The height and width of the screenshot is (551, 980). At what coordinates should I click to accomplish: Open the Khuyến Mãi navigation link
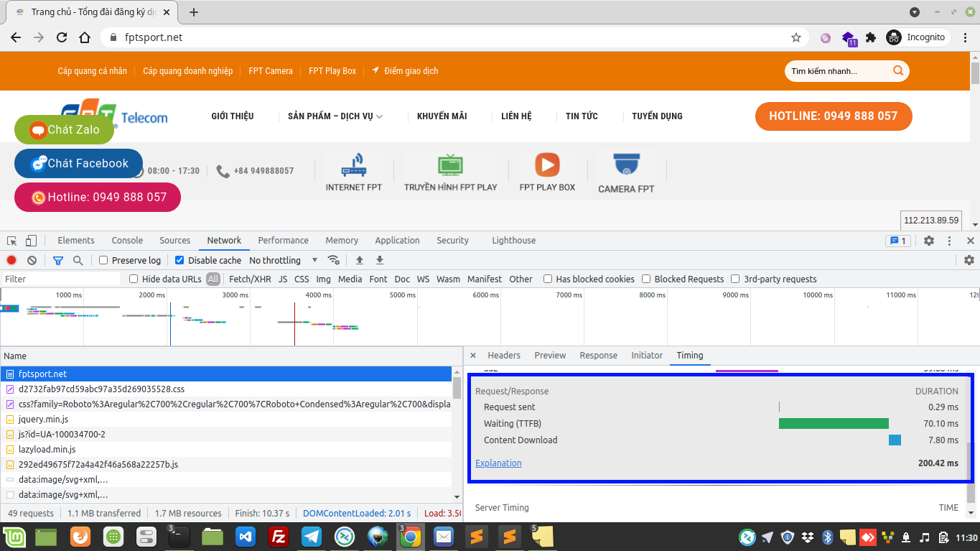pyautogui.click(x=442, y=116)
